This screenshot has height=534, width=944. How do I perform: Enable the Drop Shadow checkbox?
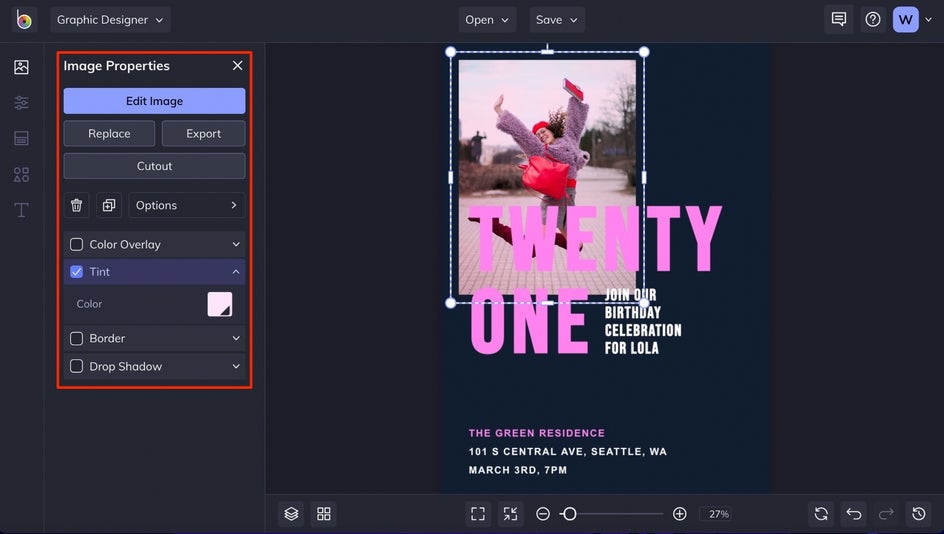point(76,366)
